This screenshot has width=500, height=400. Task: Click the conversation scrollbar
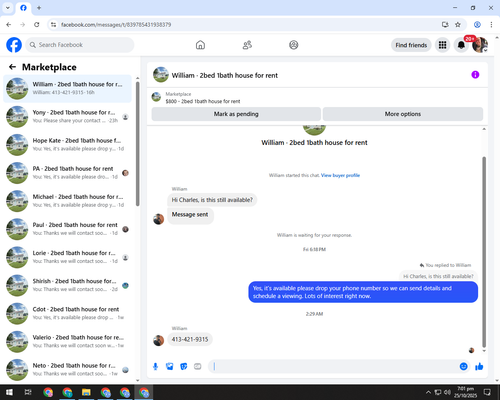coord(484,252)
